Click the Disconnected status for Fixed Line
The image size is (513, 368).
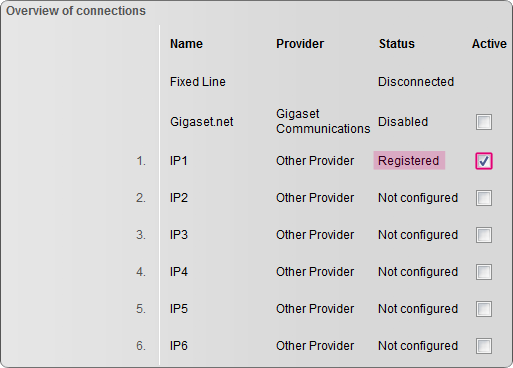pos(416,82)
